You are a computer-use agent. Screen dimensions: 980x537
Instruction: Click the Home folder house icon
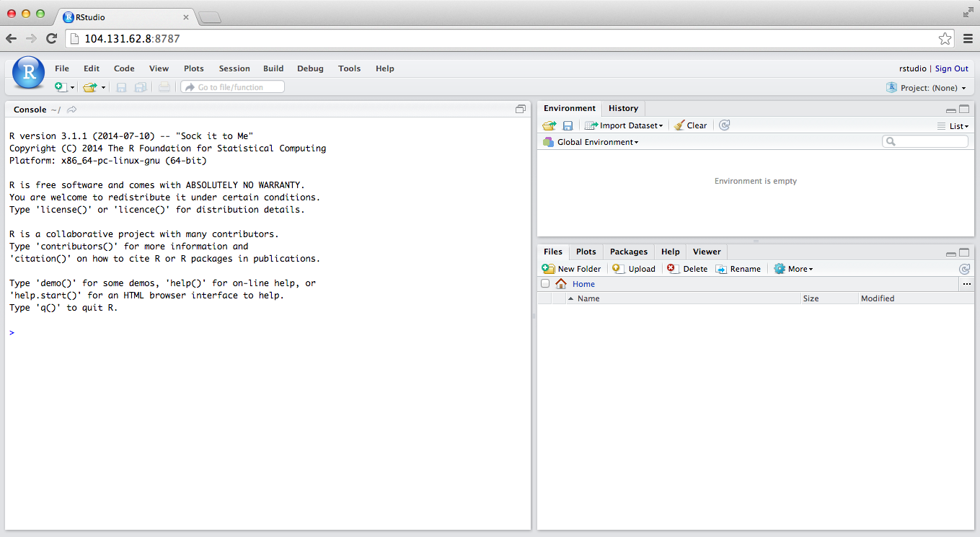(561, 284)
